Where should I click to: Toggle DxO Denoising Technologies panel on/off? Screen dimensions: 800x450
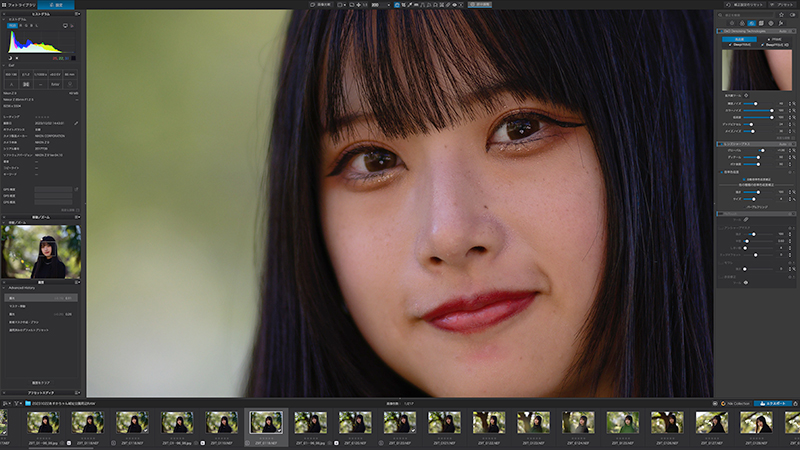[x=720, y=31]
